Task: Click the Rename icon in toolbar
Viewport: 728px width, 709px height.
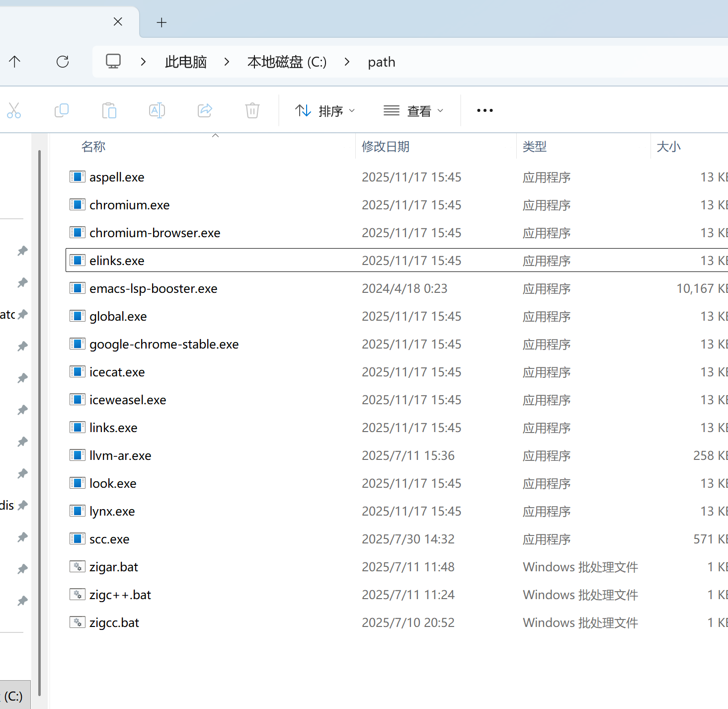Action: (x=157, y=110)
